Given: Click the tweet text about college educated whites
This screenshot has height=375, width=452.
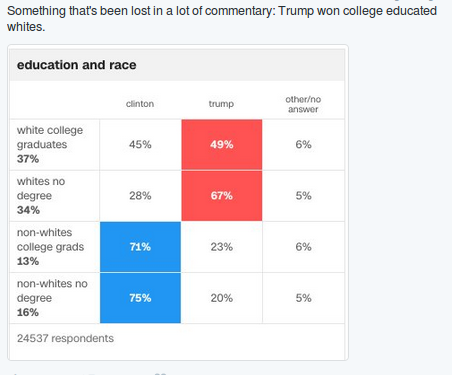Looking at the screenshot, I should [x=222, y=19].
